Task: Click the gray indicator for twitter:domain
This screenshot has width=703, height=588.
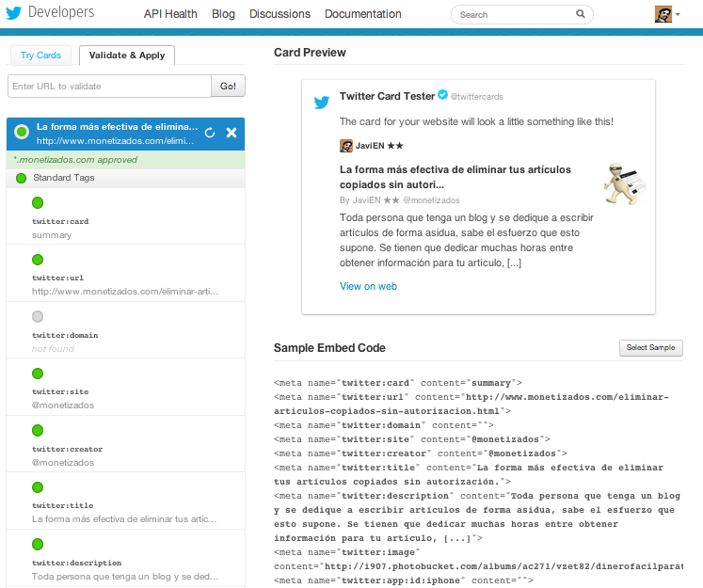Action: pos(38,317)
